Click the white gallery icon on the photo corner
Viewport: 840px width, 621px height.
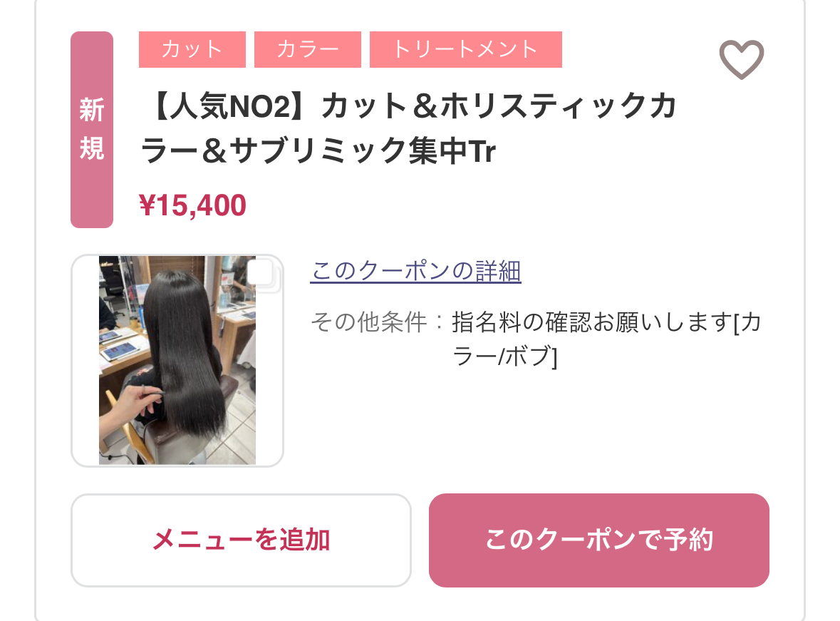[x=262, y=274]
